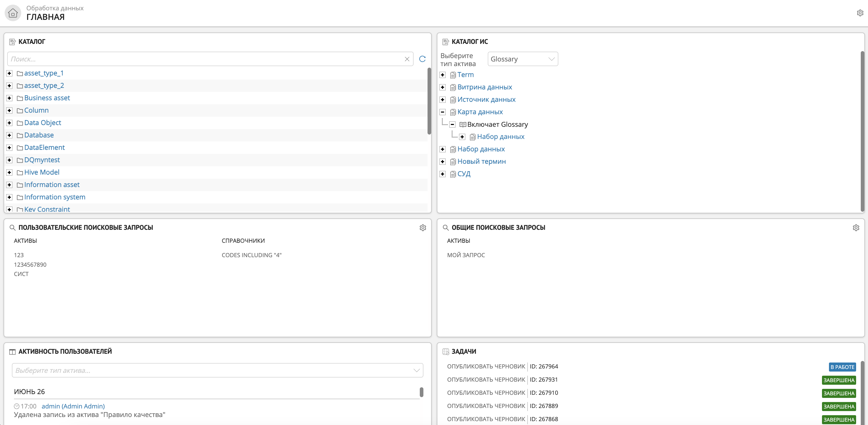Click the Задачи panel title icon
The image size is (868, 425).
click(445, 352)
